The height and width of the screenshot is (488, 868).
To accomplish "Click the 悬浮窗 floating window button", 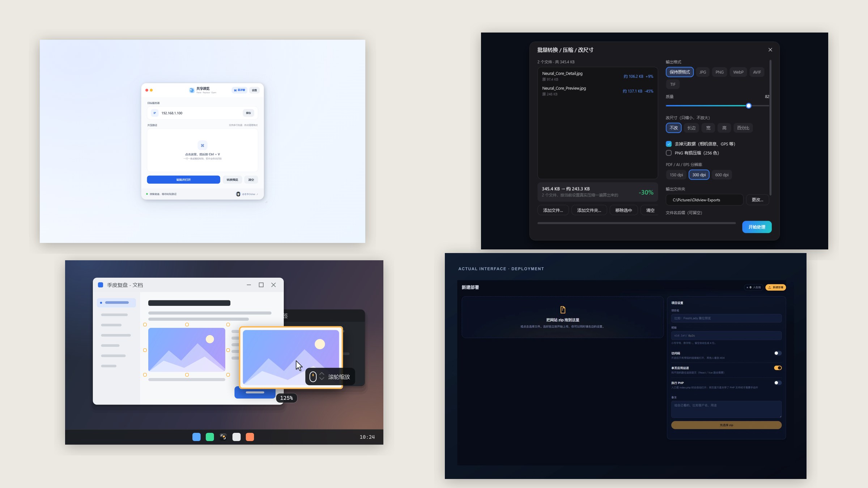I will (x=239, y=90).
